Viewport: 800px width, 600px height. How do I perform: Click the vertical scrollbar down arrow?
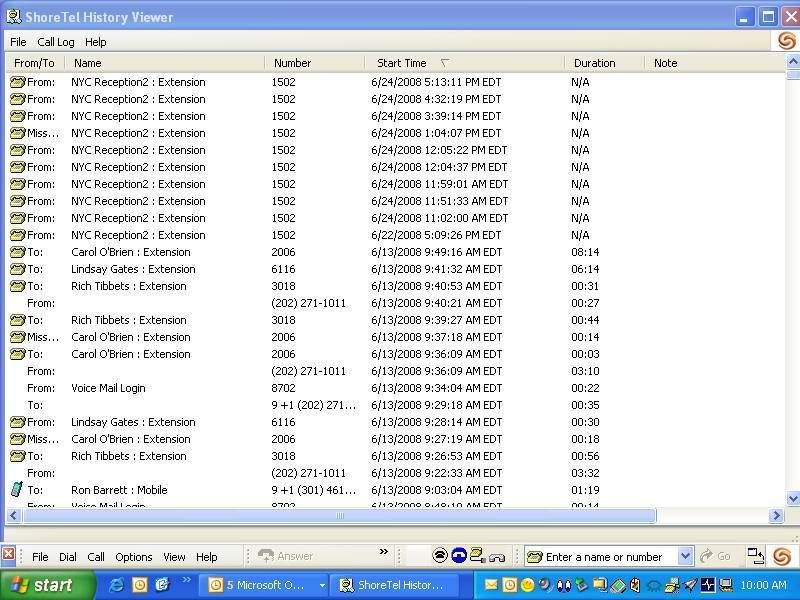[x=793, y=498]
